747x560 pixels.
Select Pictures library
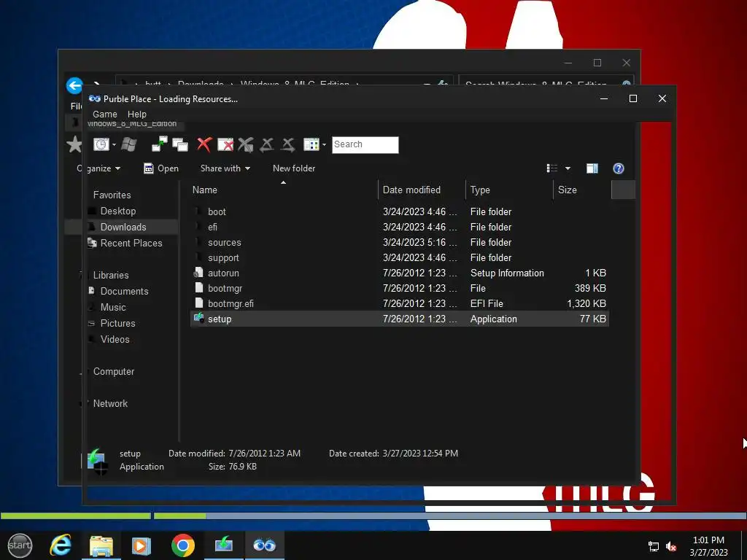coord(118,323)
